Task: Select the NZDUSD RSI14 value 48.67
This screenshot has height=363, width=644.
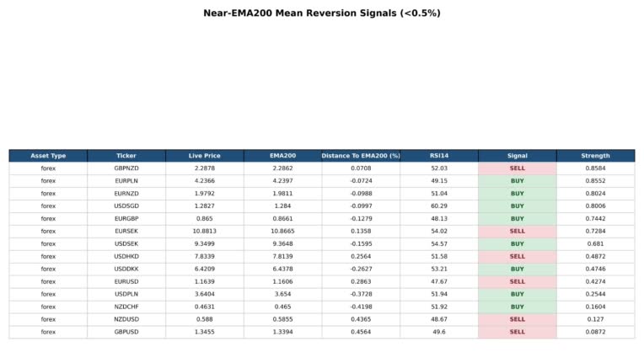Action: [x=439, y=319]
